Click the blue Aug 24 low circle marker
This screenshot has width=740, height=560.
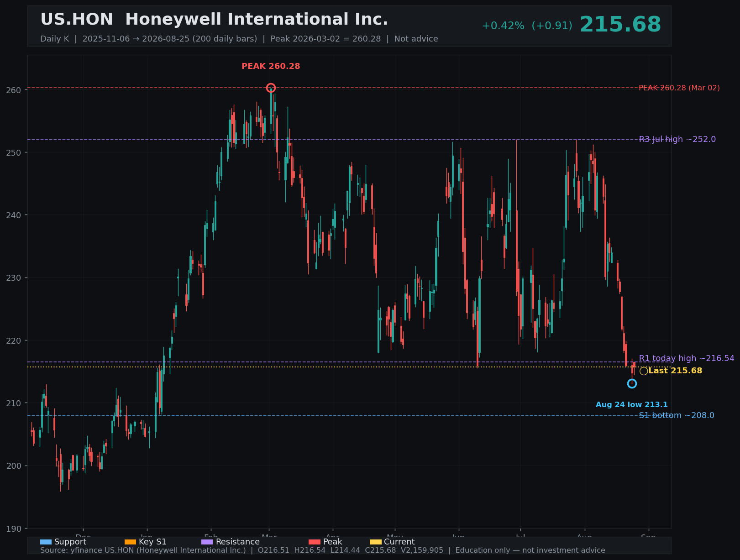(x=632, y=383)
